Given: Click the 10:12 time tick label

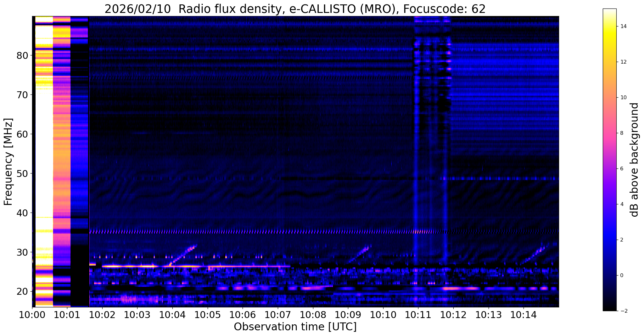Looking at the screenshot, I should (x=453, y=315).
